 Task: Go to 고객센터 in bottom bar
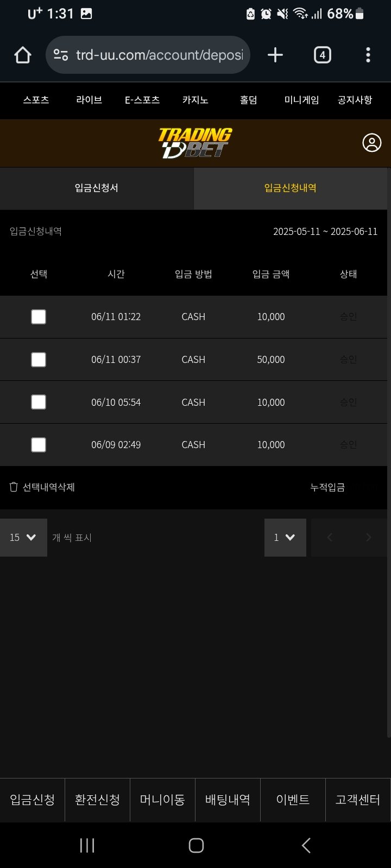(x=357, y=800)
